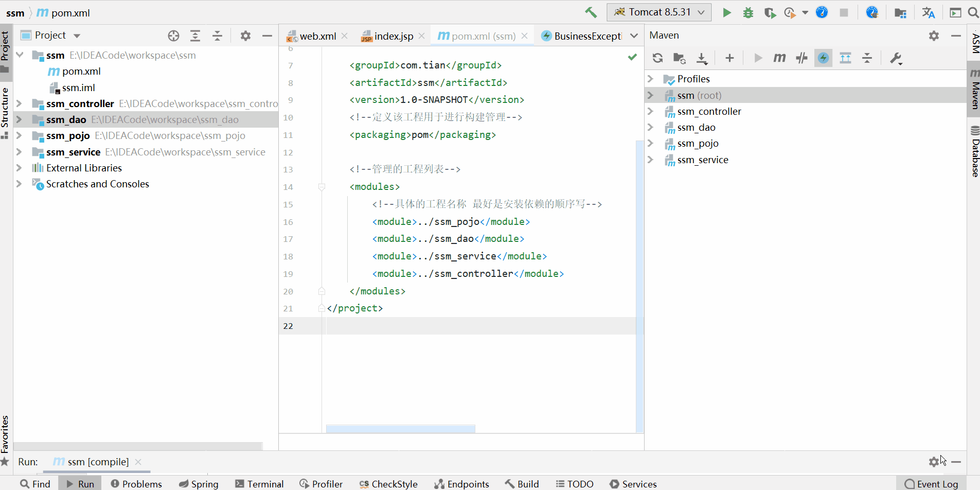This screenshot has height=490, width=980.
Task: Open Project Structure icon in top toolbar
Action: click(x=900, y=12)
